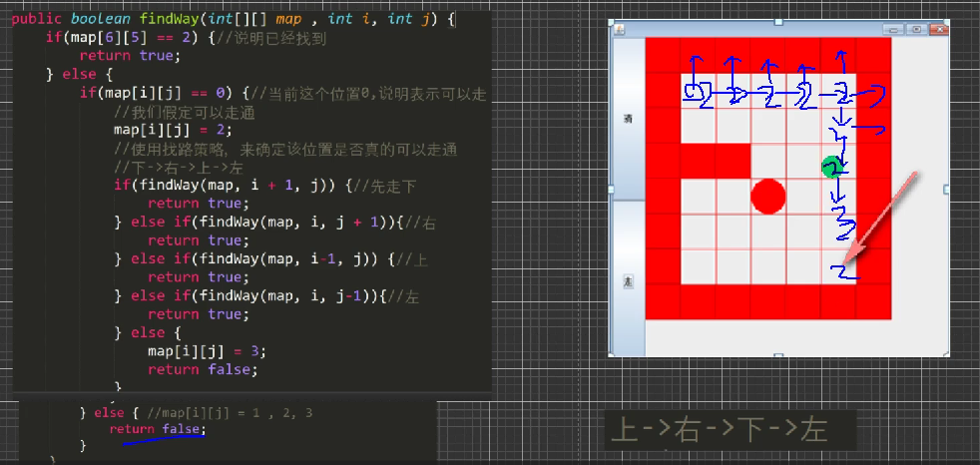Click the red ball in the maze grid
This screenshot has width=980, height=465.
click(767, 197)
